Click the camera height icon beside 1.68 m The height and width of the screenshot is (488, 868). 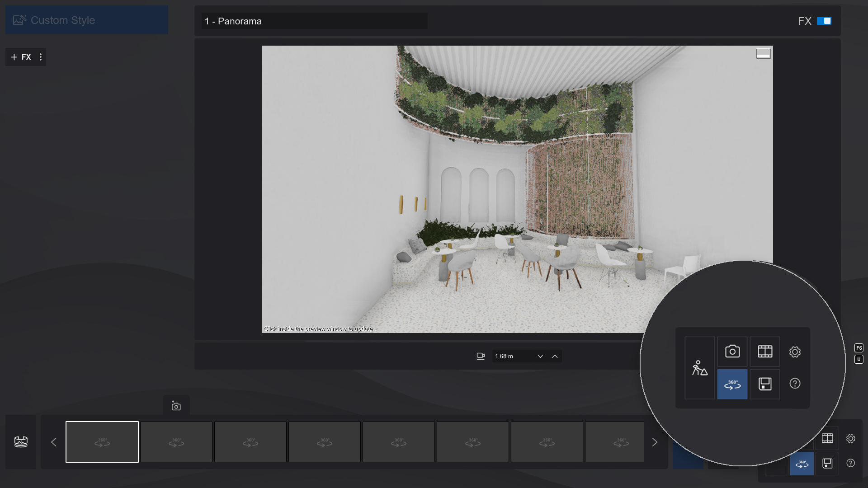pyautogui.click(x=480, y=356)
